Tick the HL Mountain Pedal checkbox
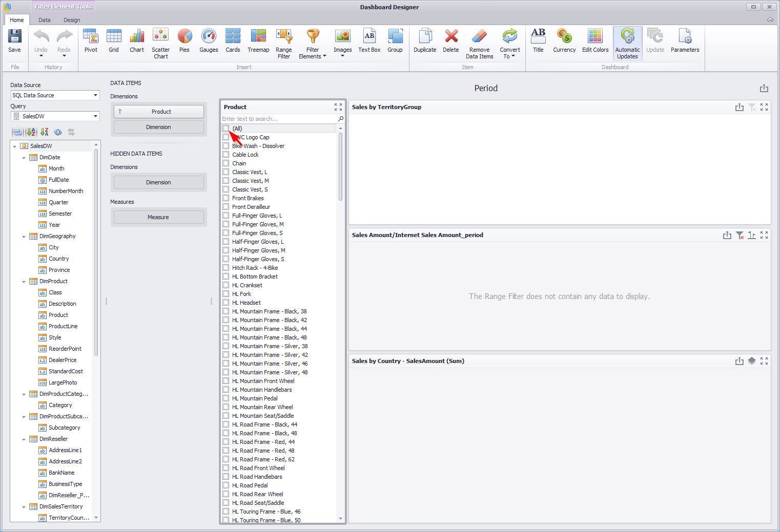This screenshot has width=780, height=532. tap(226, 398)
